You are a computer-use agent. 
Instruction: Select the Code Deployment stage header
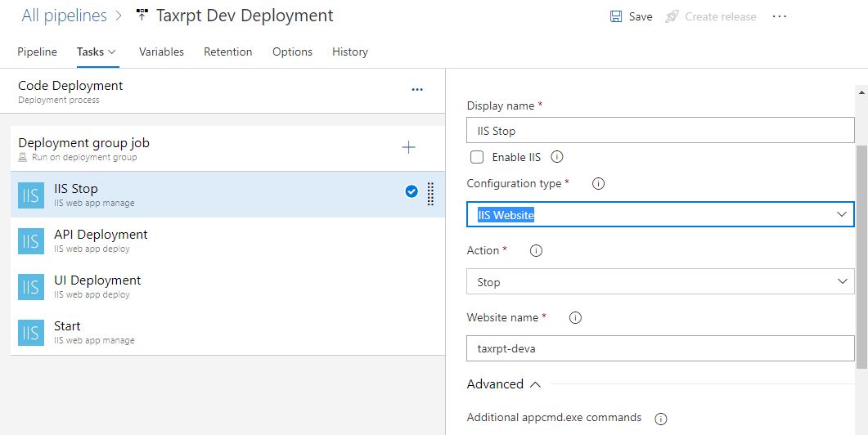pos(222,92)
